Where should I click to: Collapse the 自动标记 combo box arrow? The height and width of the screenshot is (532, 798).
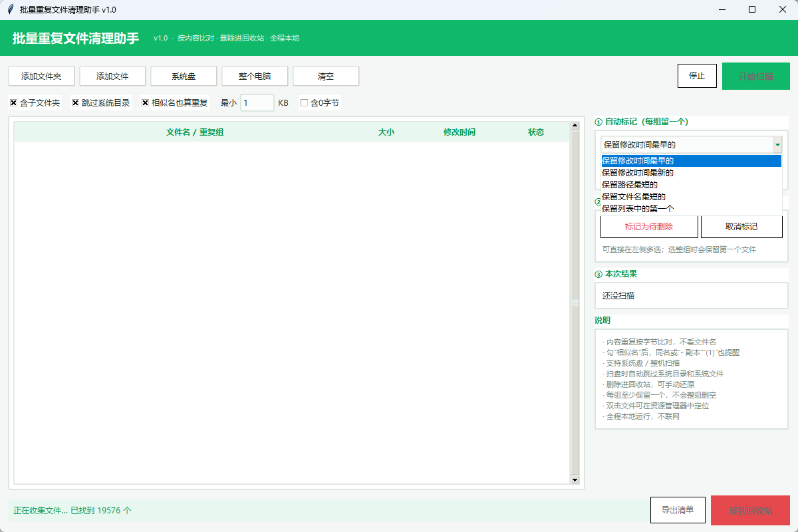777,144
